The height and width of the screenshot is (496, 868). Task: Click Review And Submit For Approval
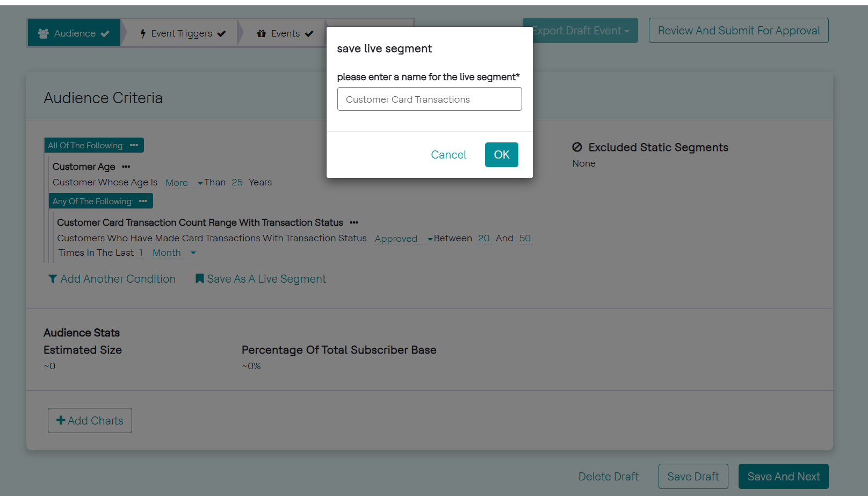pos(739,31)
